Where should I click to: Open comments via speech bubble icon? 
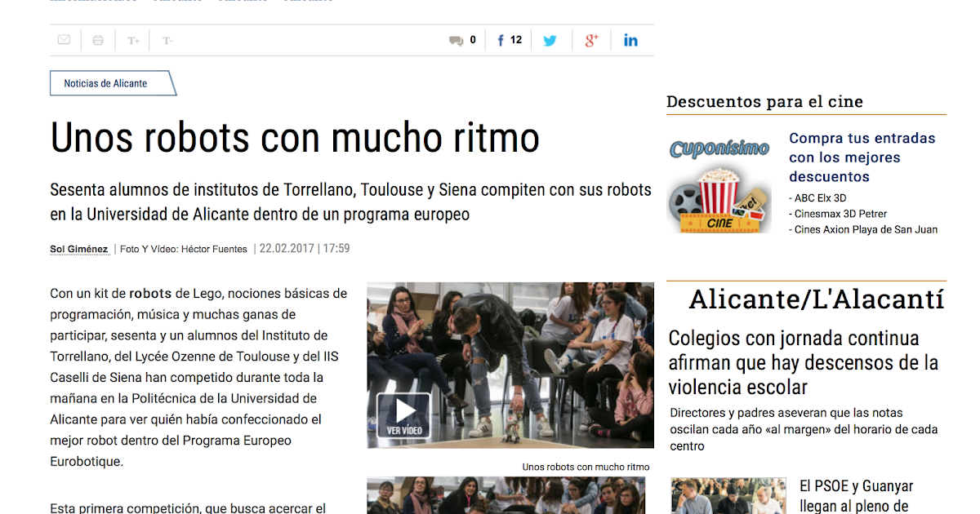pyautogui.click(x=456, y=41)
